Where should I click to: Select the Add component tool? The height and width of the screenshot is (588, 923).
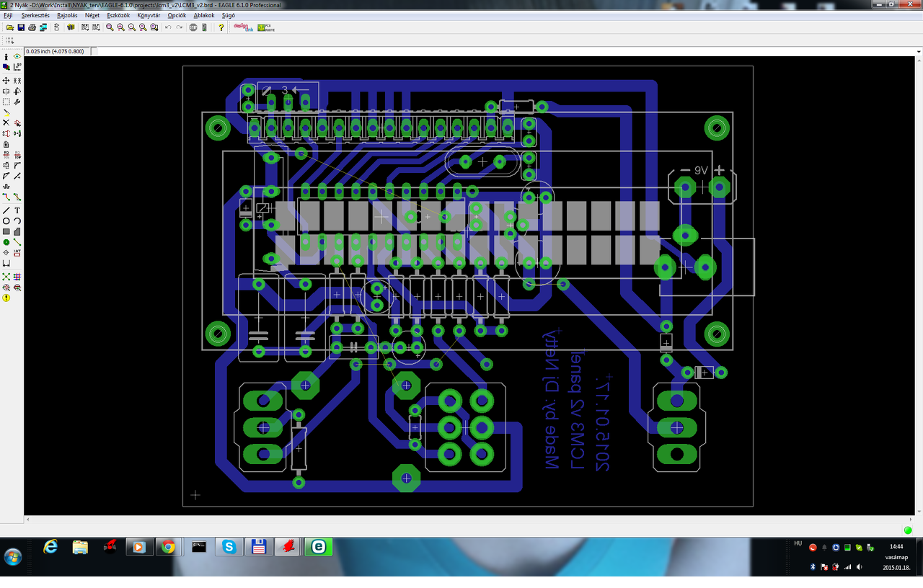(17, 123)
